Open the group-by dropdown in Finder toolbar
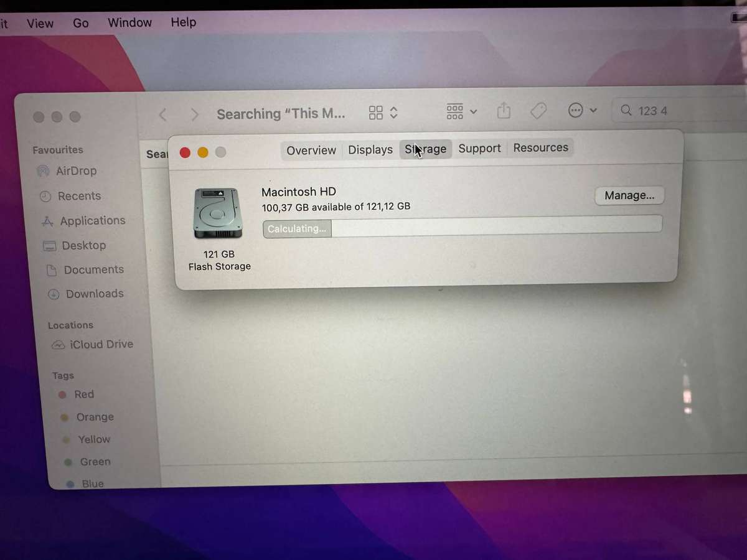Image resolution: width=747 pixels, height=560 pixels. [461, 111]
